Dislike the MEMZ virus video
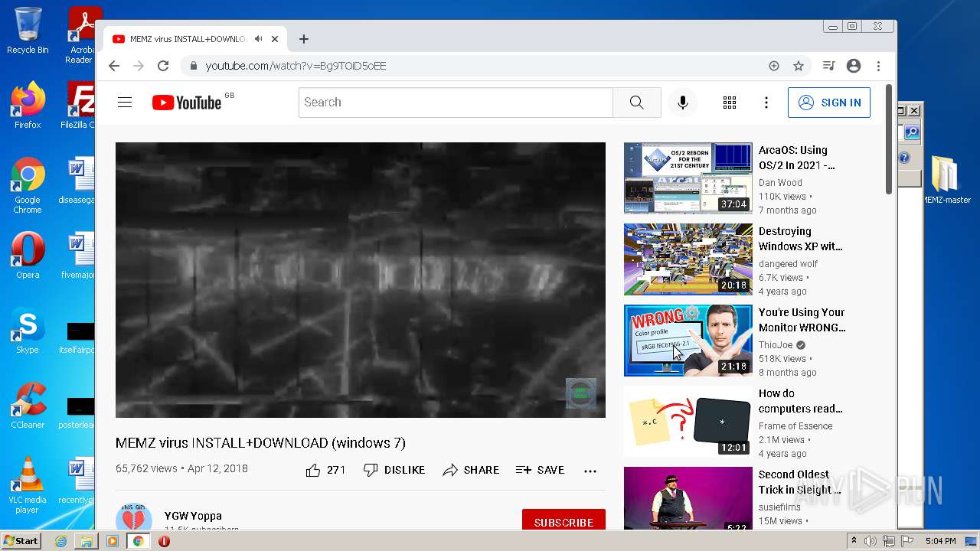This screenshot has height=551, width=980. point(394,470)
